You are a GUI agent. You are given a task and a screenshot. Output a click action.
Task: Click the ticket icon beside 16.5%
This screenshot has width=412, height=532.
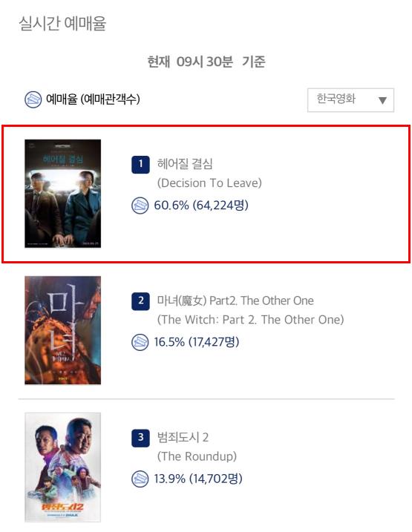[140, 342]
